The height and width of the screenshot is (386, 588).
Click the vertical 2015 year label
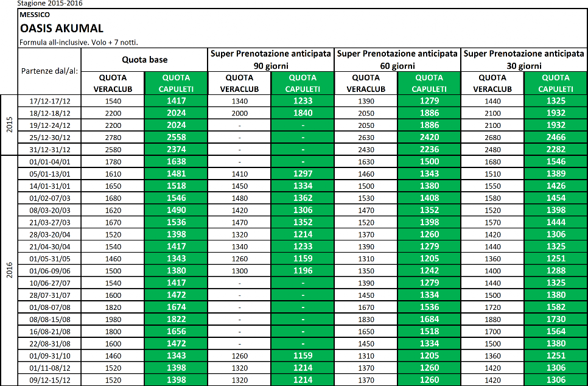coord(9,125)
